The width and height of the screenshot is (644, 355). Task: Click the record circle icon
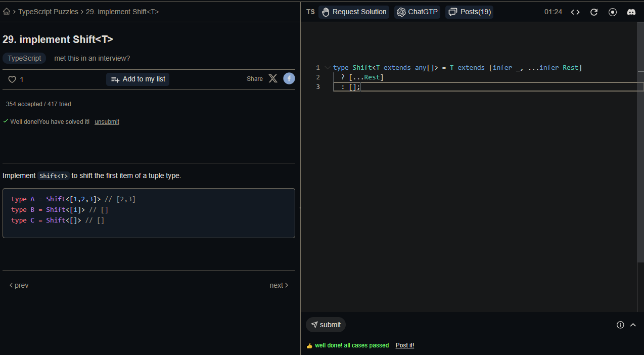click(x=613, y=12)
